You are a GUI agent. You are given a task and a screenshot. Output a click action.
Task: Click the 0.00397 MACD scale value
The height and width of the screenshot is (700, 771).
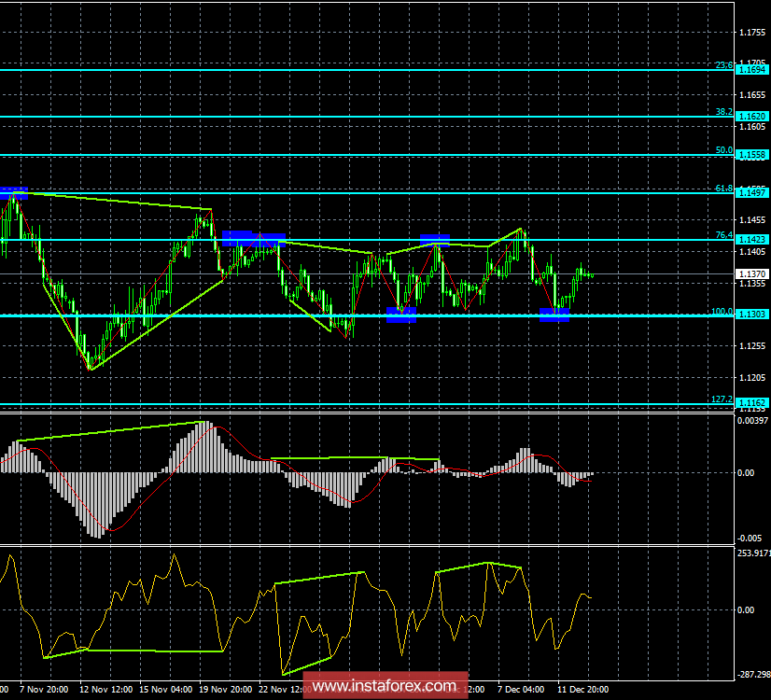pos(752,423)
